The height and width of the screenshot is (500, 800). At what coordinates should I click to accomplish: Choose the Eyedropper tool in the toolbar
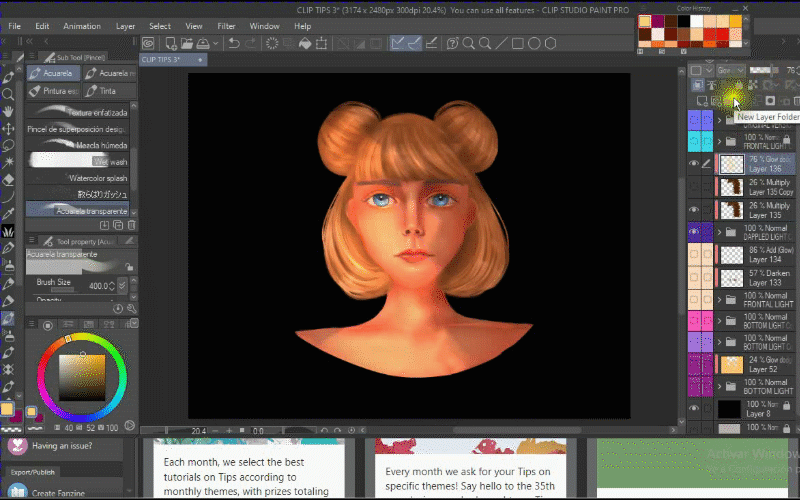pos(9,214)
